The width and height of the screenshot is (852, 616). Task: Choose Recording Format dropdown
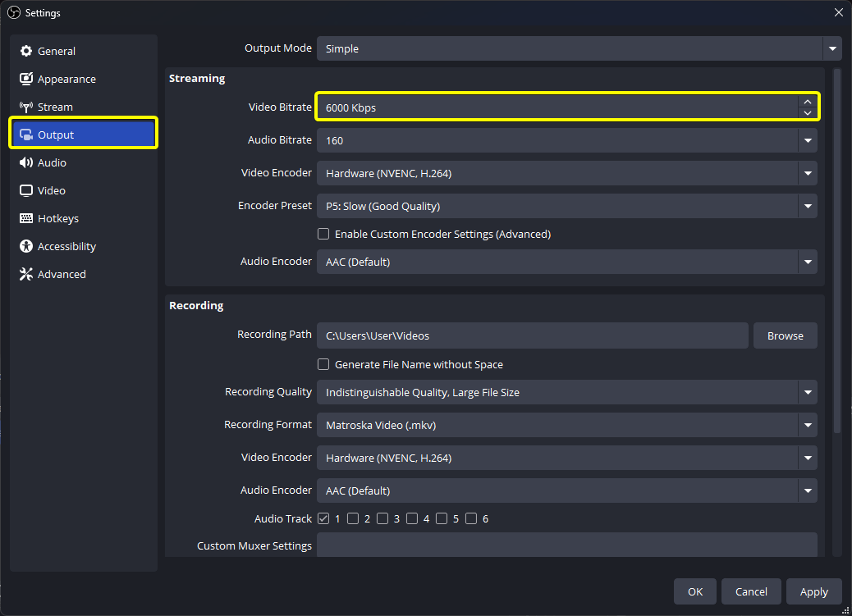pyautogui.click(x=566, y=426)
